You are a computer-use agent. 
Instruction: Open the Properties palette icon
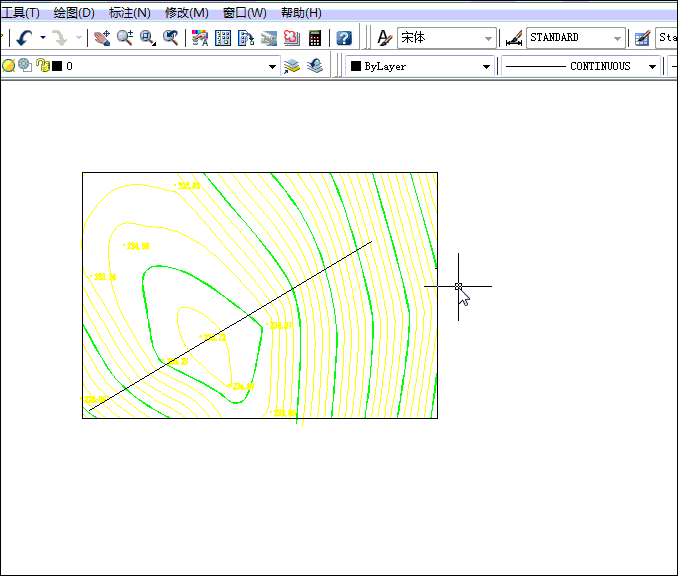coord(200,38)
